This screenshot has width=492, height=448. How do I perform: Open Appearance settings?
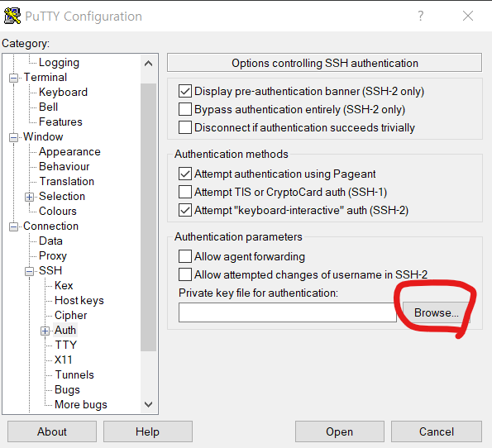coord(69,151)
